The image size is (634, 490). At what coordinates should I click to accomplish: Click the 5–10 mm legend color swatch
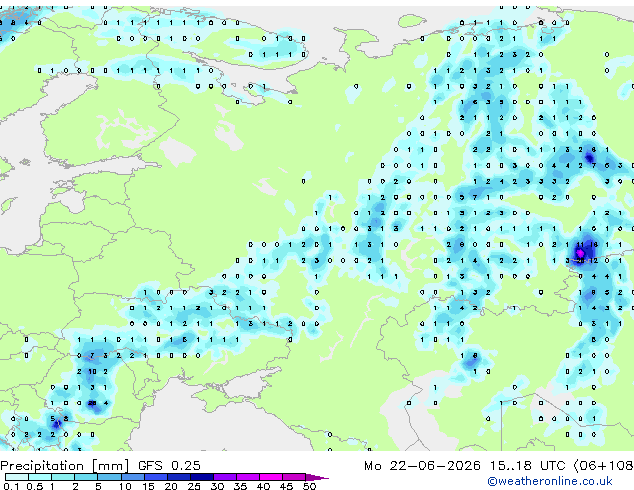pos(109,477)
